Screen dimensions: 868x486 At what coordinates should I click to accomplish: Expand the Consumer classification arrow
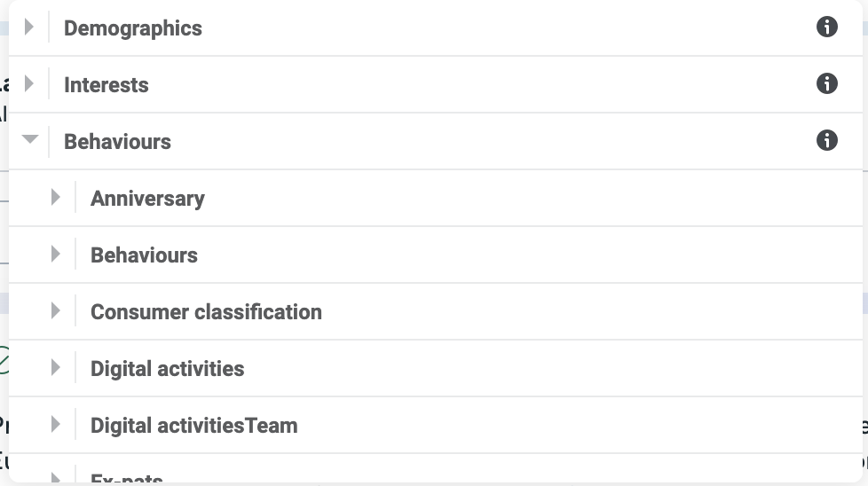[x=56, y=311]
